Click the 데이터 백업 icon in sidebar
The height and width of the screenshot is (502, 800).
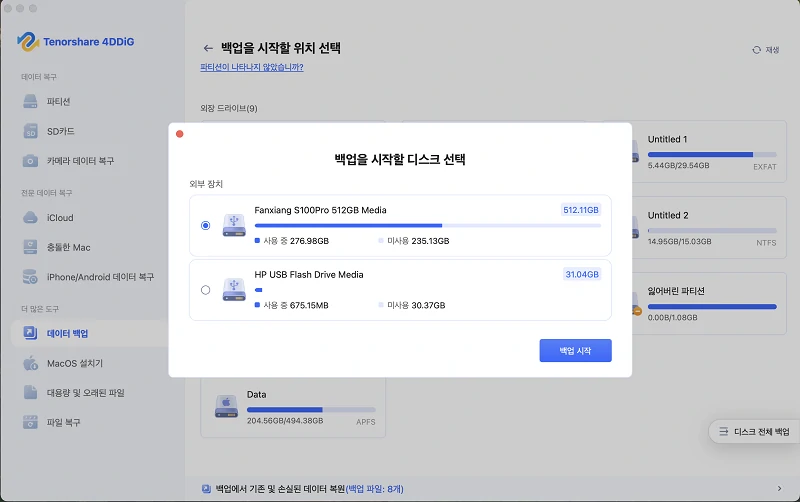(x=30, y=333)
